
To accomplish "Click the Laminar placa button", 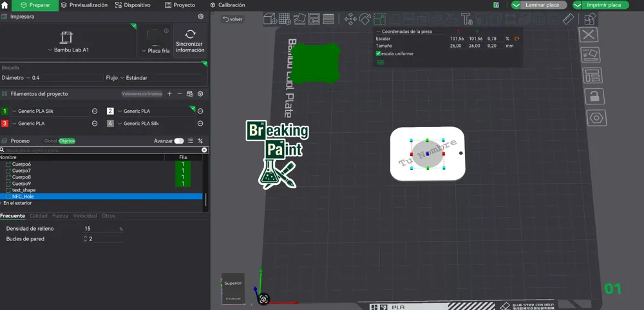I will coord(544,5).
